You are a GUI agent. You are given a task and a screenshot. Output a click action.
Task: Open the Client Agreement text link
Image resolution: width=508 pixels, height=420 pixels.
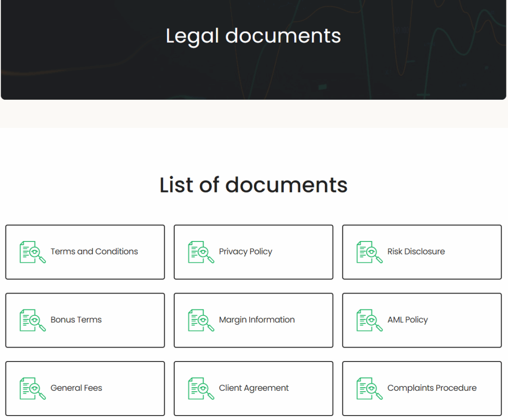254,388
